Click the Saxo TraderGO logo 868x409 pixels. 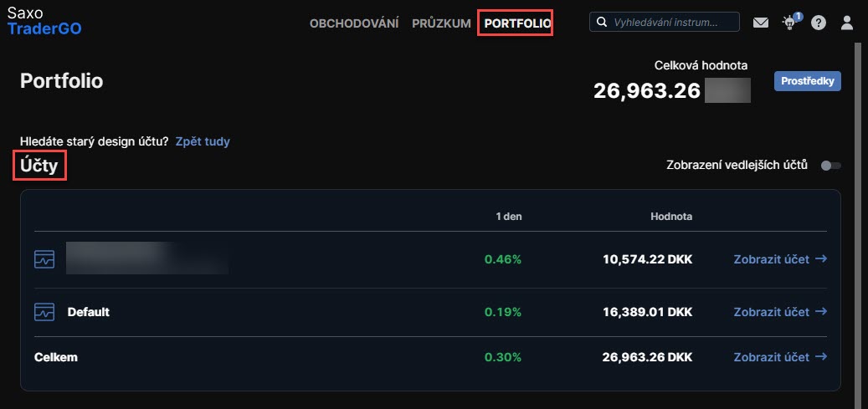tap(44, 22)
